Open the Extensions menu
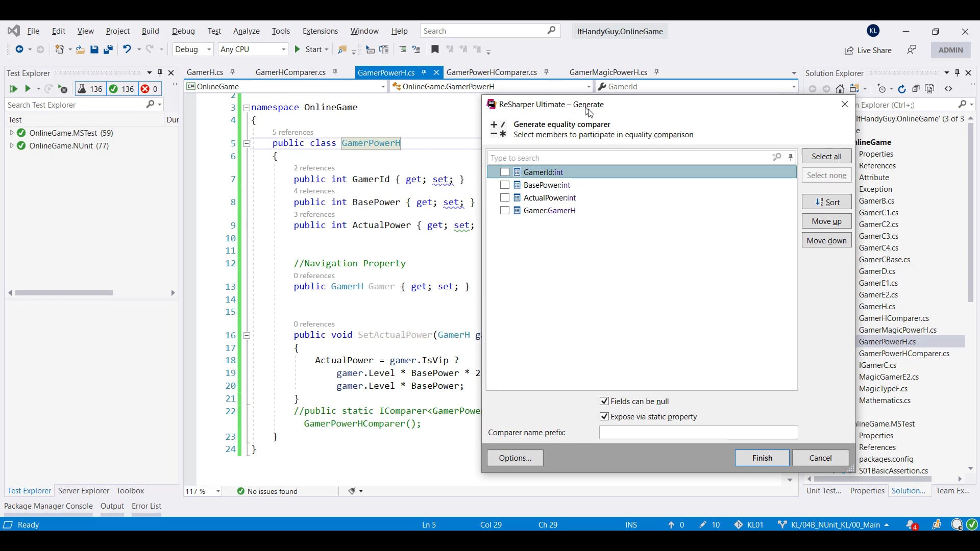Image resolution: width=980 pixels, height=551 pixels. (320, 31)
